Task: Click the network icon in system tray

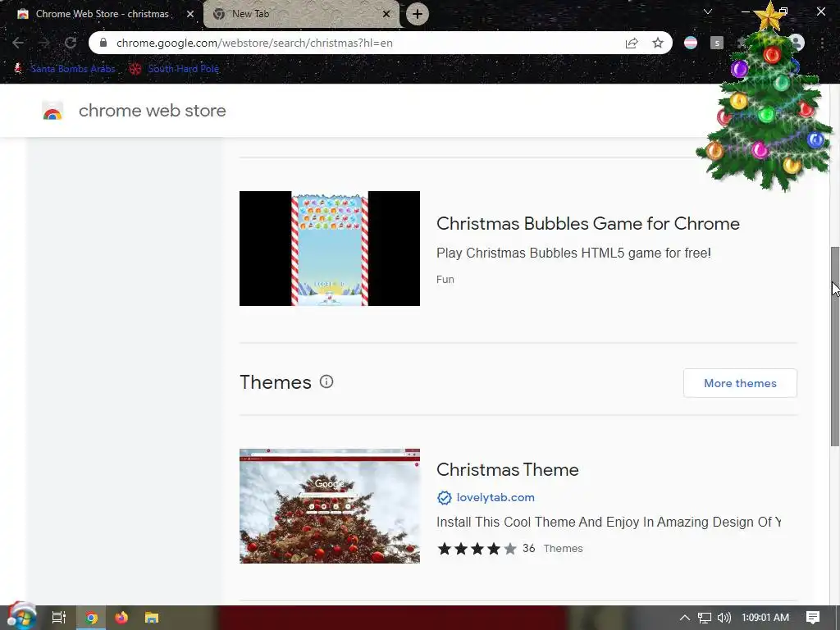Action: point(705,618)
